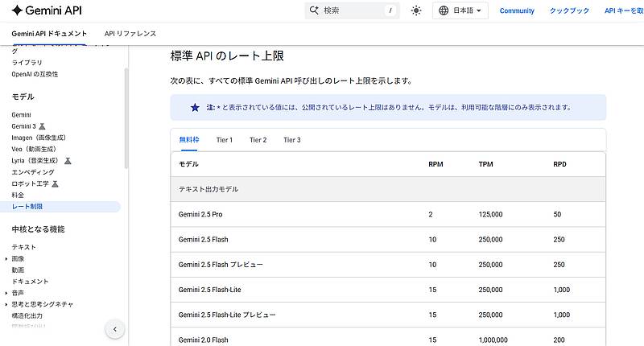Open the Gemini 3 sidebar item

[x=24, y=126]
